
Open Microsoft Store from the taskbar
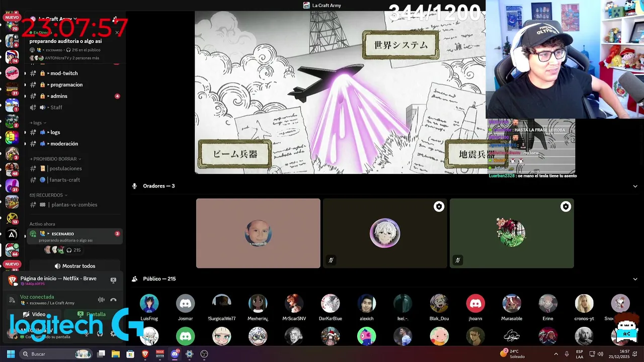[x=130, y=354]
